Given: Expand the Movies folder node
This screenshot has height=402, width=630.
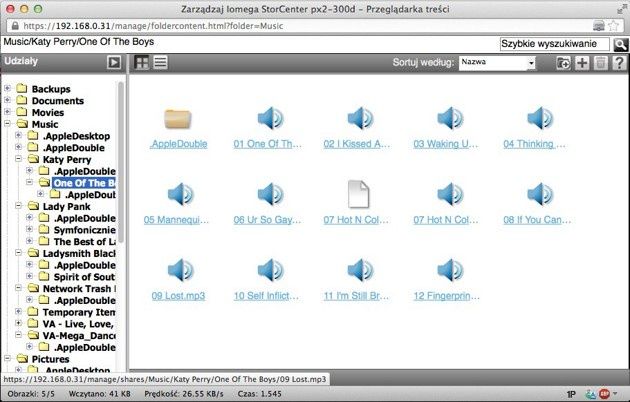Looking at the screenshot, I should pyautogui.click(x=7, y=112).
